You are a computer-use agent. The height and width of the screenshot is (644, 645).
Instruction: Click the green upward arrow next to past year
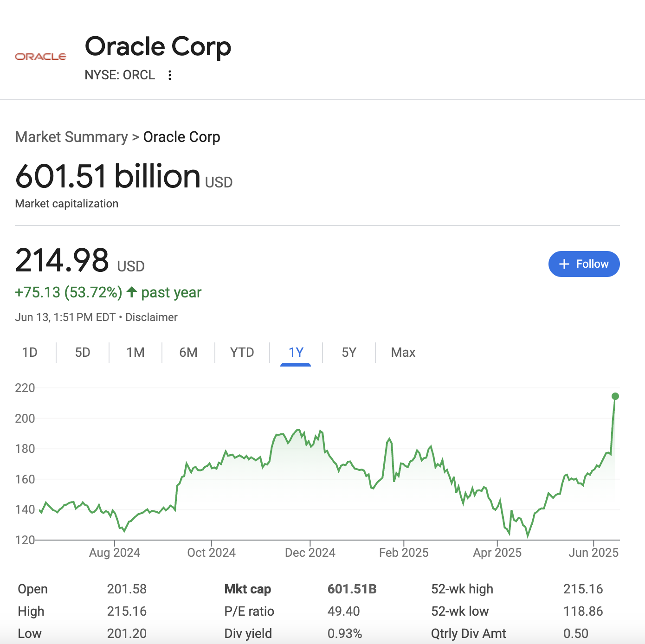tap(132, 292)
